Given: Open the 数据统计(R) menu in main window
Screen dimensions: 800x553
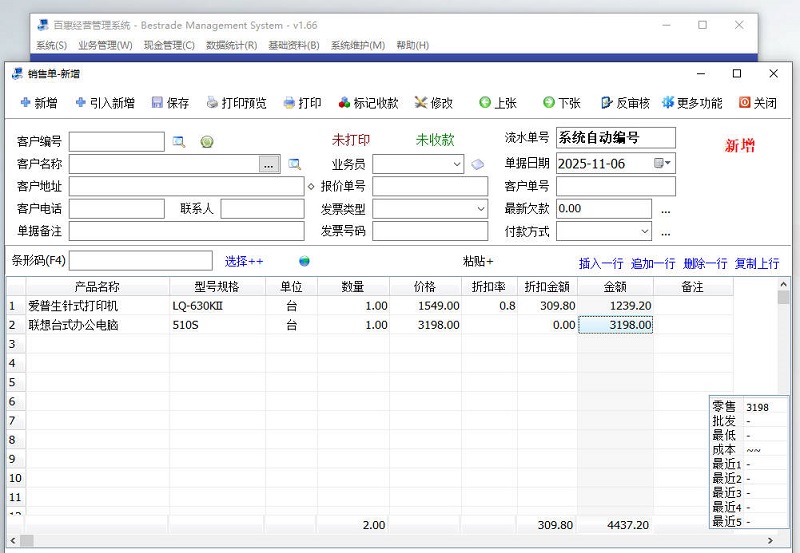Looking at the screenshot, I should tap(231, 45).
